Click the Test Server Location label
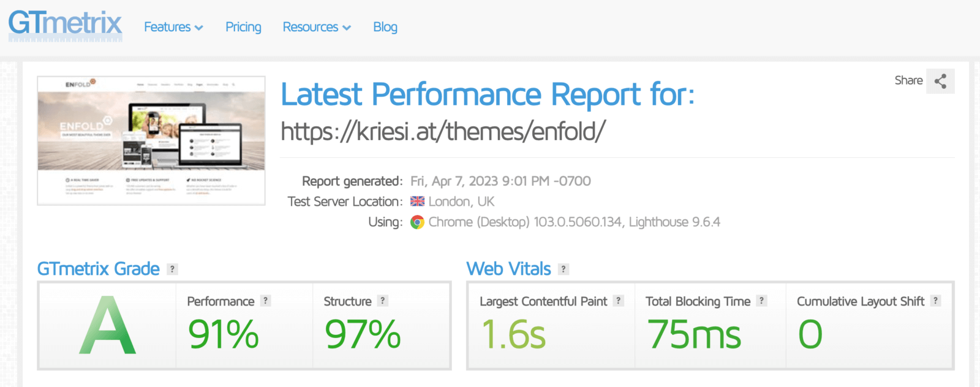 tap(345, 201)
